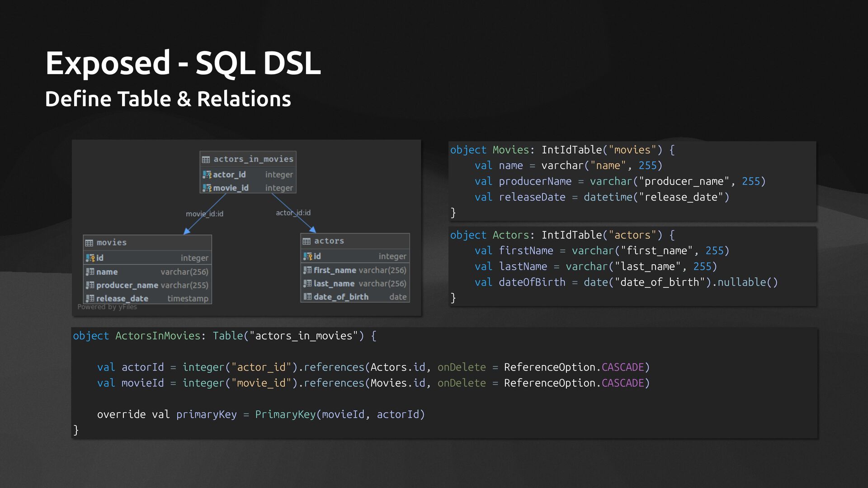This screenshot has height=488, width=868.
Task: Click the movies id primary key icon
Action: (x=90, y=258)
